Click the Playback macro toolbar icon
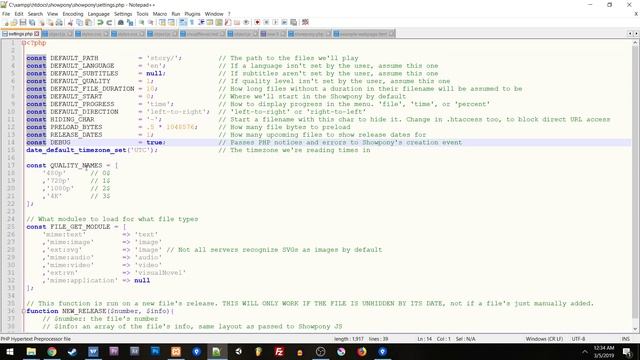 (x=275, y=22)
